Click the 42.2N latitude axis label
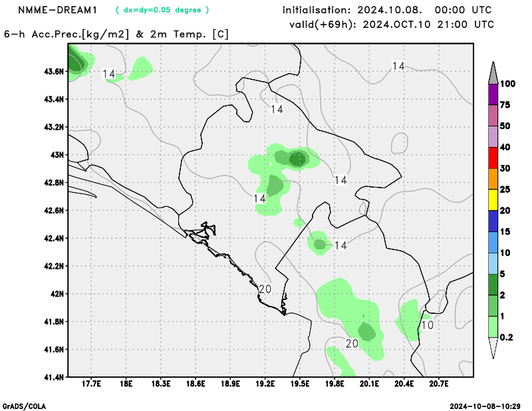The image size is (532, 411). 54,266
